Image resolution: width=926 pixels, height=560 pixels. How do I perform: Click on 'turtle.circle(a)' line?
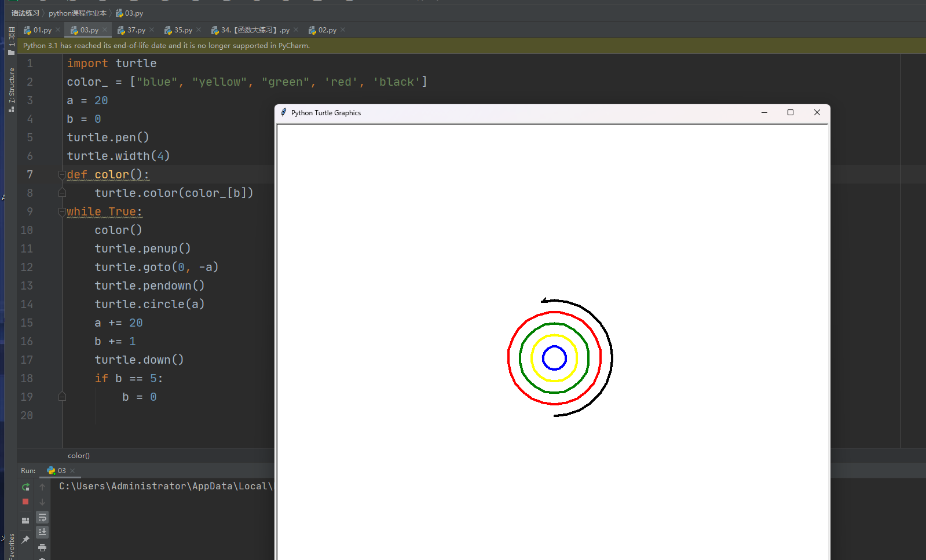[x=149, y=304]
